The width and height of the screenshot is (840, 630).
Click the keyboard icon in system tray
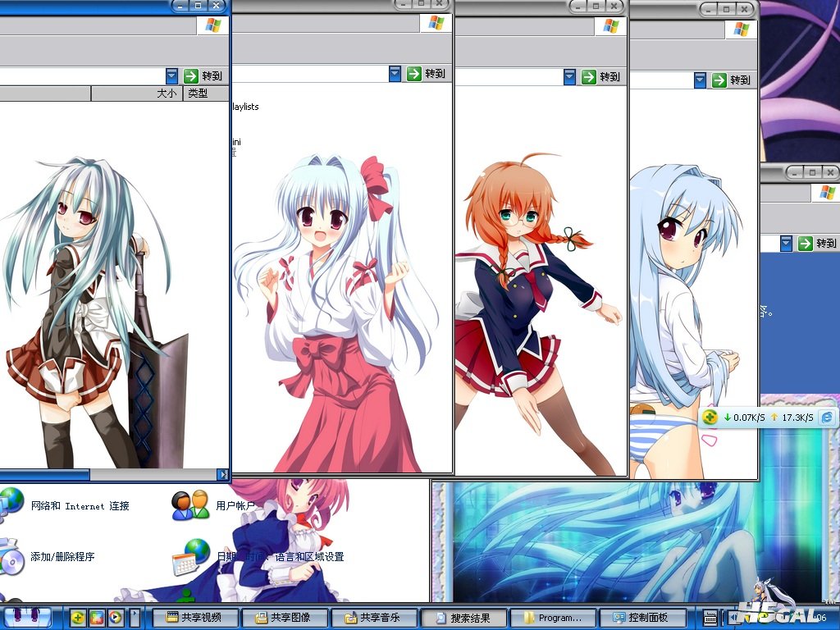(x=711, y=618)
